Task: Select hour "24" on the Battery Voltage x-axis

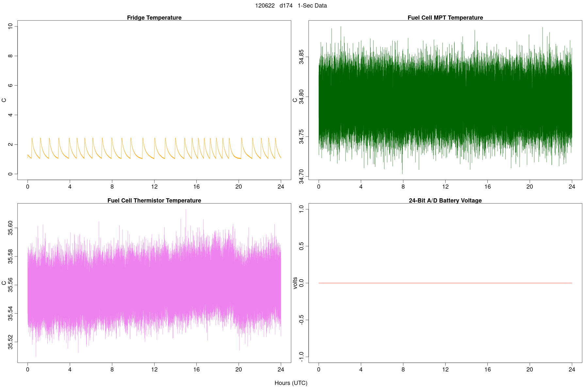Action: click(x=572, y=369)
